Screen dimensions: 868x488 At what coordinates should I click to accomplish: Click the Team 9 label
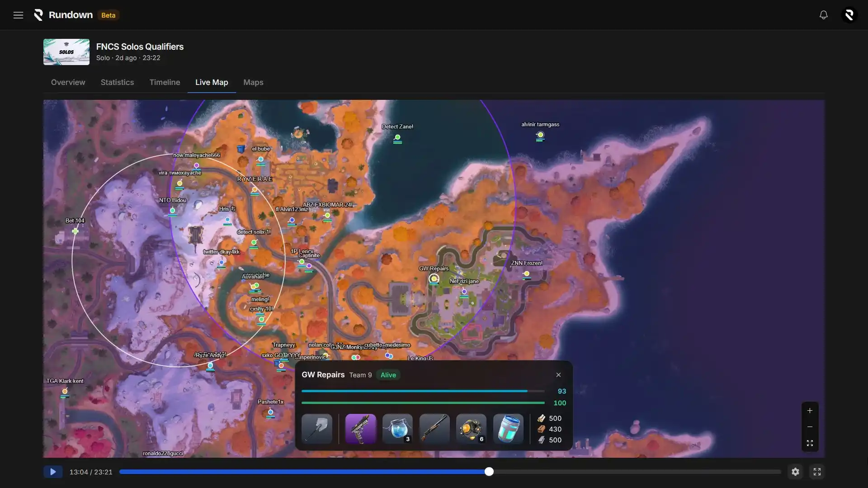pos(360,375)
